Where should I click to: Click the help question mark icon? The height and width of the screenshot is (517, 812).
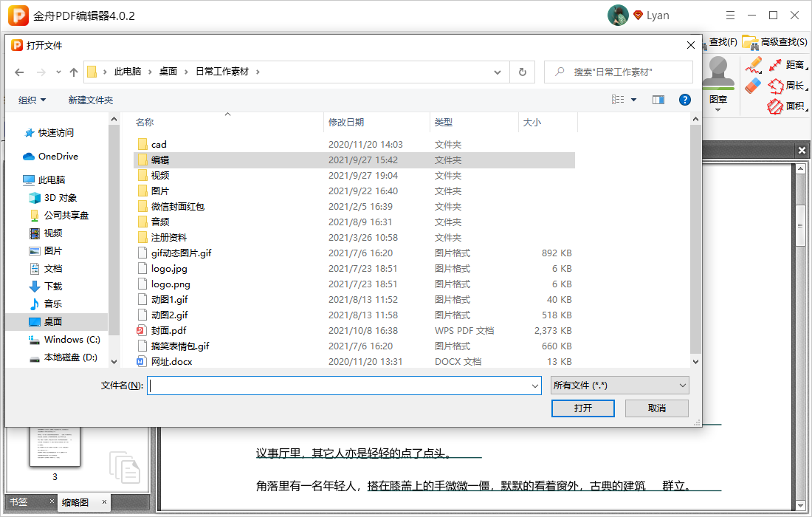click(684, 99)
